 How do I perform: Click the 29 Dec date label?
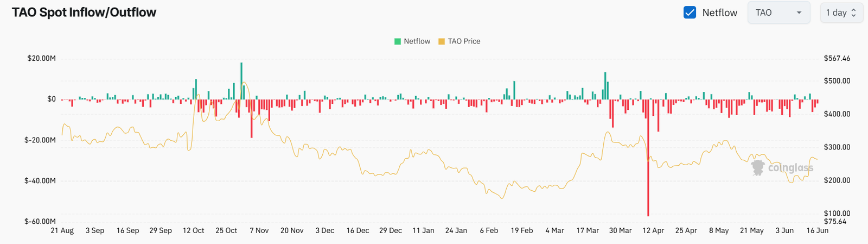point(391,230)
